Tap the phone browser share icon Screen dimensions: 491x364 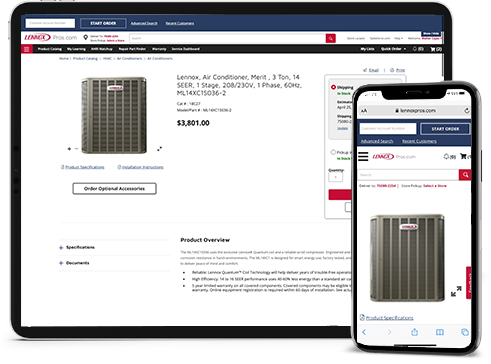coord(414,332)
